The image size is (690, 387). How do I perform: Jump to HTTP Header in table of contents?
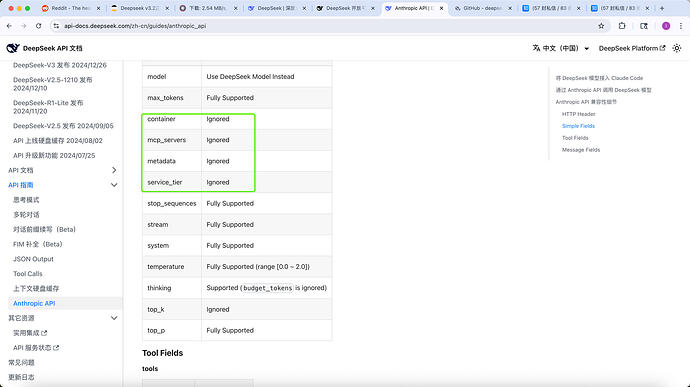579,114
